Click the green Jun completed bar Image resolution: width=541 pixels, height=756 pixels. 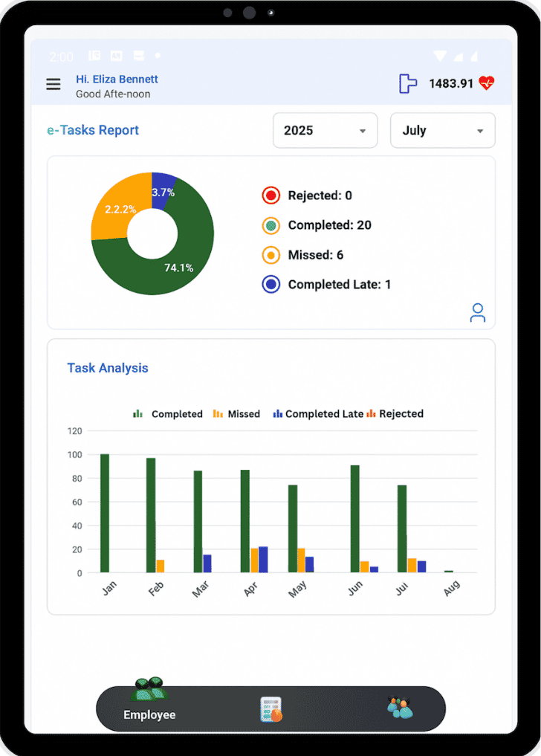point(355,519)
